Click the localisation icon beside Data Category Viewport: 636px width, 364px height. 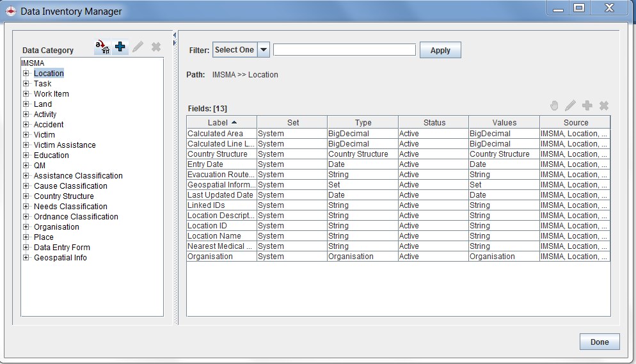pyautogui.click(x=102, y=47)
